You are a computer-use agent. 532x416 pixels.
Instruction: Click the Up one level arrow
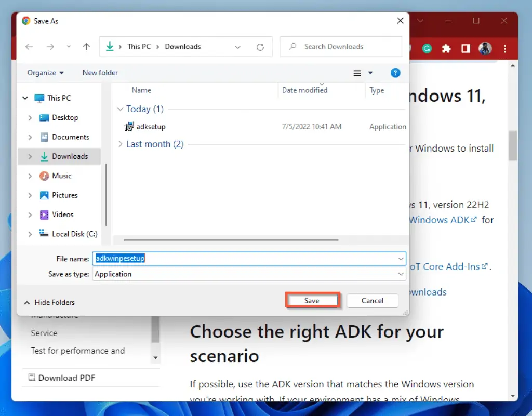pyautogui.click(x=86, y=47)
